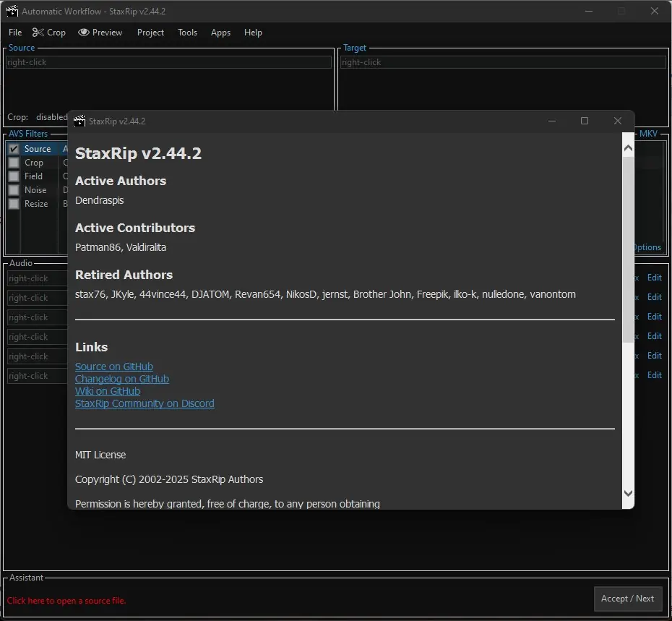Select the Resize row in AVS Filters
This screenshot has width=672, height=621.
tap(36, 204)
